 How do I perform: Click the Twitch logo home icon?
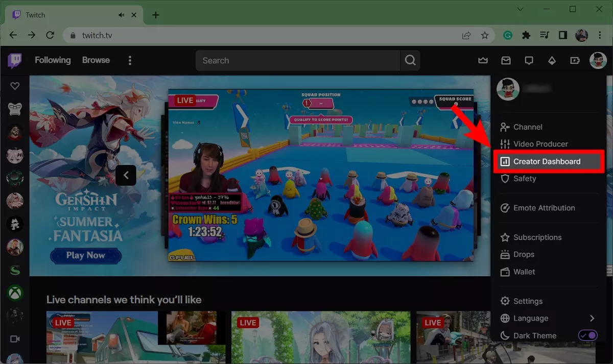15,61
